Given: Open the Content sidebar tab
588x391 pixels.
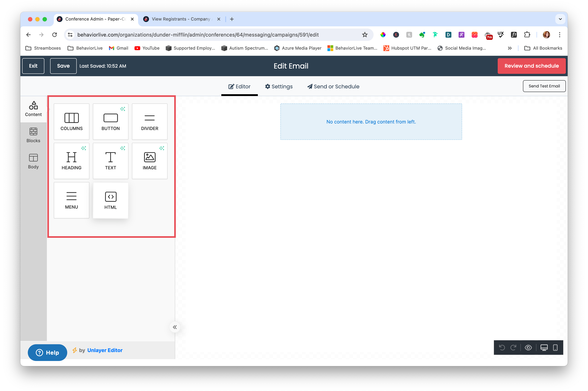Looking at the screenshot, I should [33, 109].
